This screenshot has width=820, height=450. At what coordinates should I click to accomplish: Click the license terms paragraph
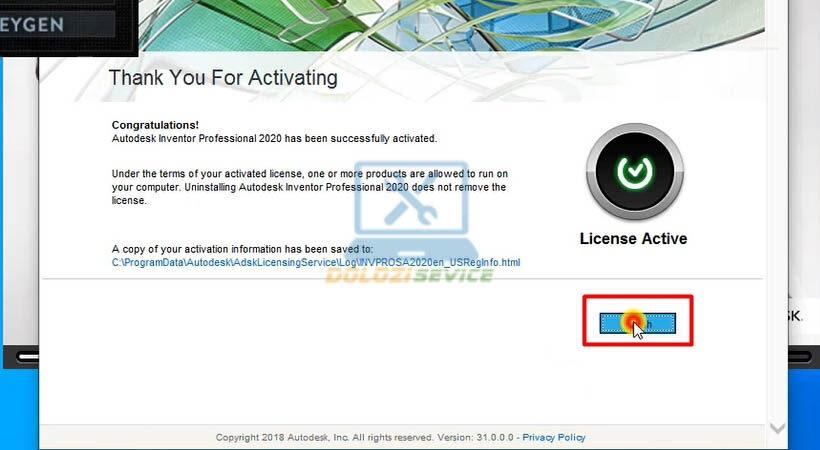(308, 187)
